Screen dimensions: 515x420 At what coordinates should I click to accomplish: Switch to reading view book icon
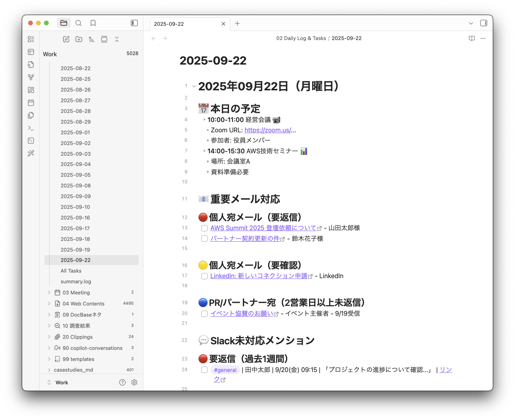point(472,38)
